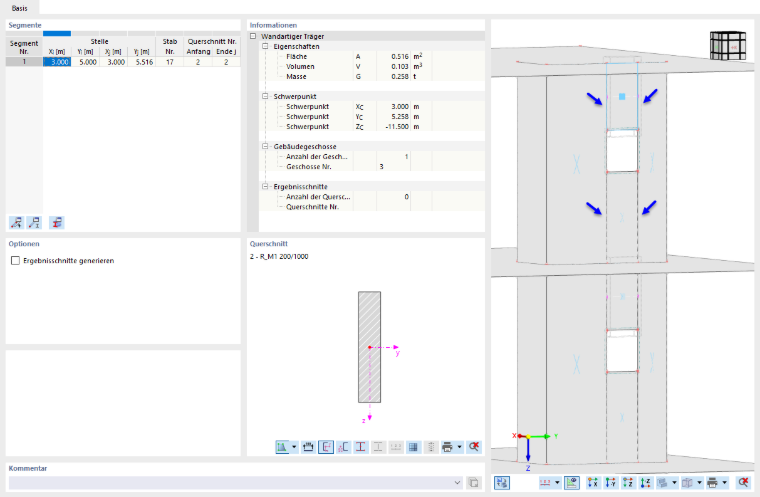
Task: Select the Yj cell with value 5.516
Action: coord(142,62)
